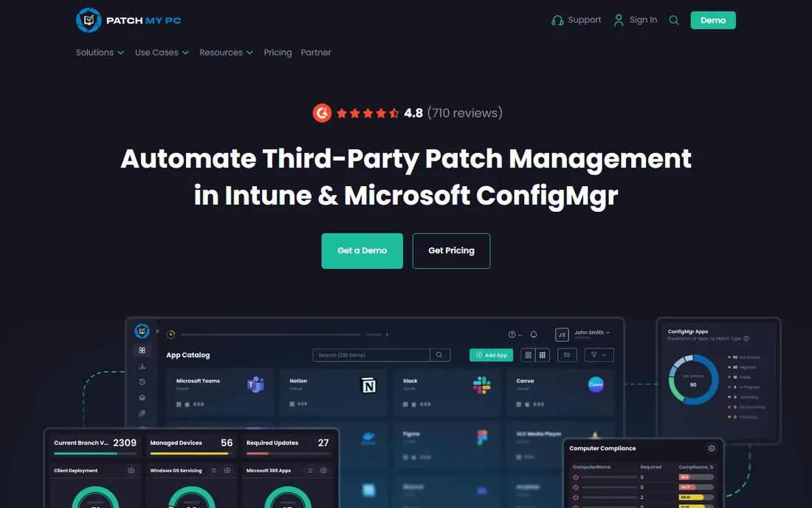The width and height of the screenshot is (812, 508).
Task: Click the Managed Devices yellow progress bar
Action: click(x=191, y=453)
